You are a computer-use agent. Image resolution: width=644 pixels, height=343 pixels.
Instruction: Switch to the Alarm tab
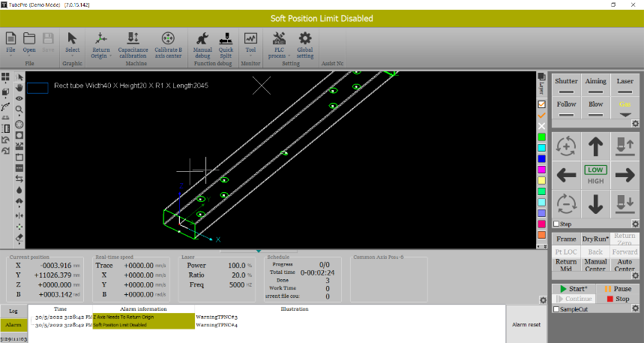coord(13,325)
